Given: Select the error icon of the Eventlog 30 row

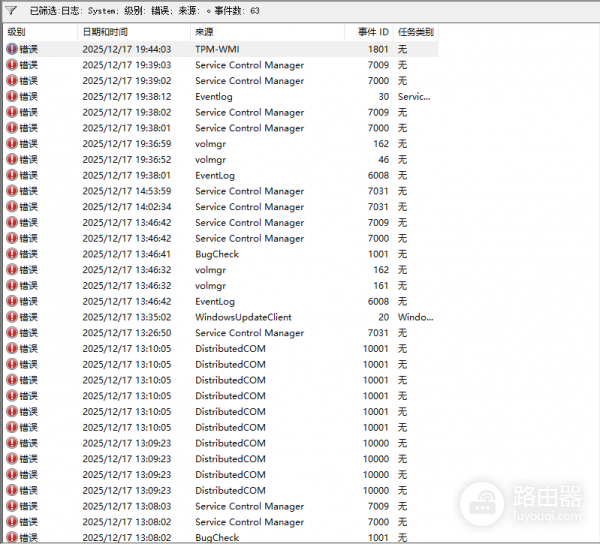Looking at the screenshot, I should click(x=12, y=96).
